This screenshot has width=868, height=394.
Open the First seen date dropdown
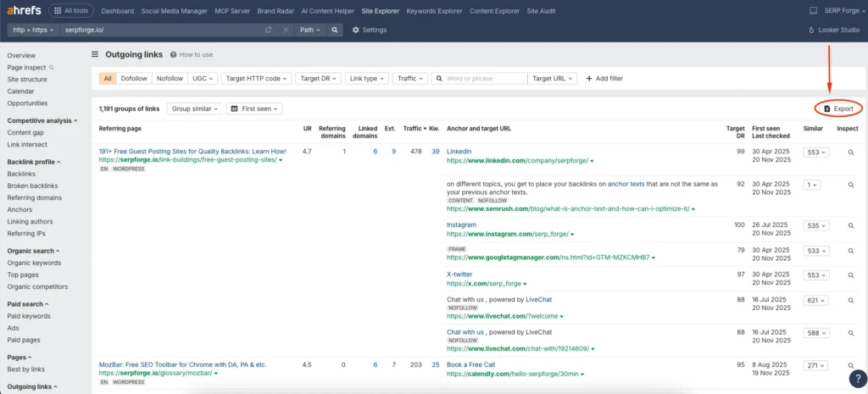coord(254,109)
